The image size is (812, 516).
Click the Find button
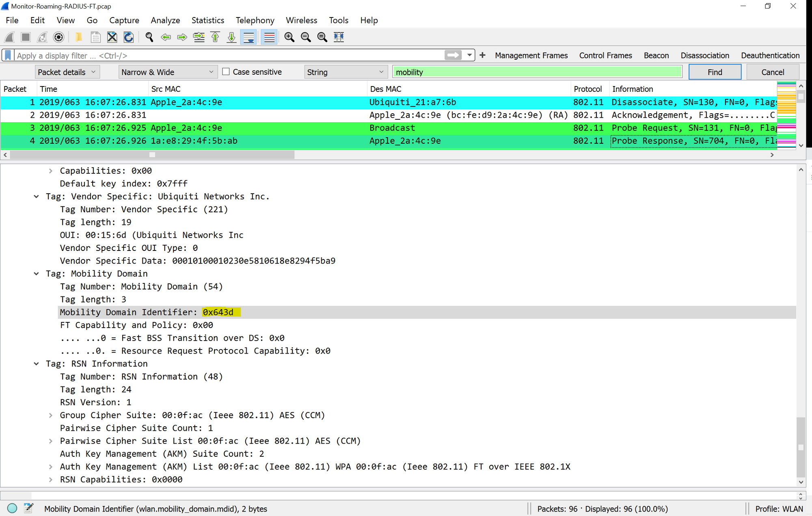coord(715,72)
